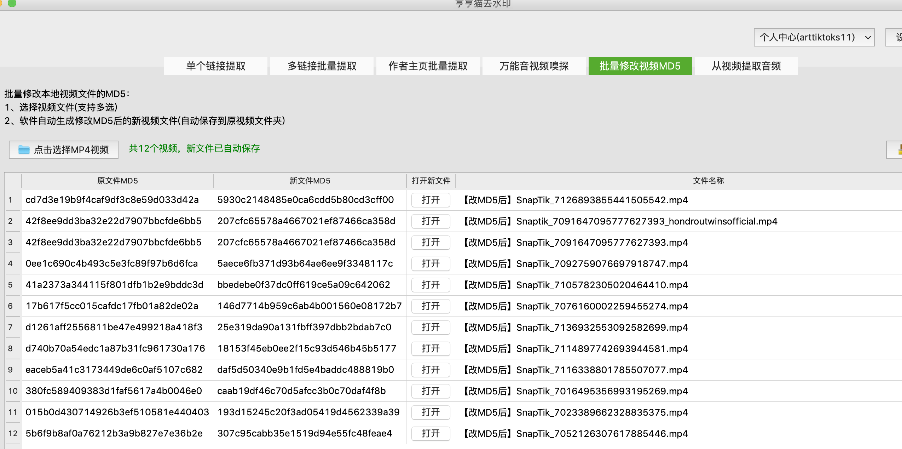This screenshot has height=449, width=902.
Task: Select original MD5 0ee1c690c4b493c5e3fc89f97b6d6fca
Action: (x=112, y=264)
